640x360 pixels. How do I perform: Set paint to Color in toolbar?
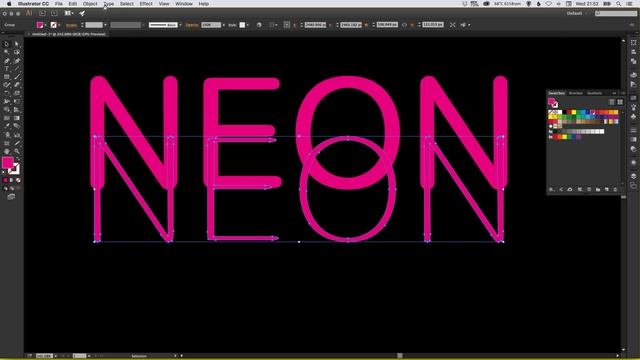tap(5, 180)
